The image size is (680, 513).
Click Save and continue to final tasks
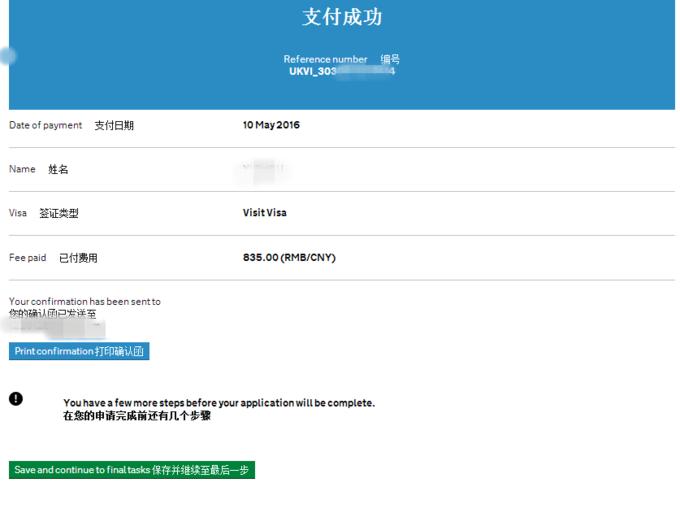pos(132,470)
